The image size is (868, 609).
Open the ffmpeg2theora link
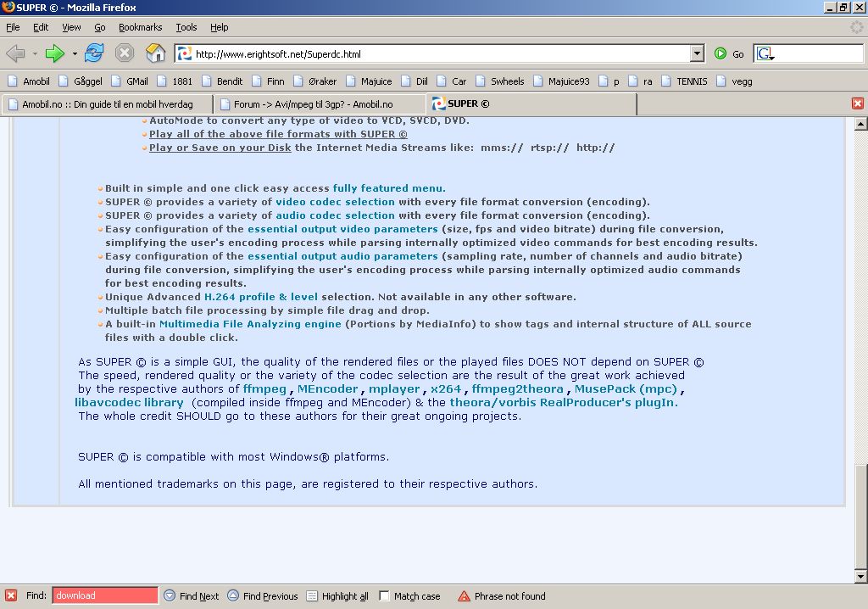click(518, 389)
